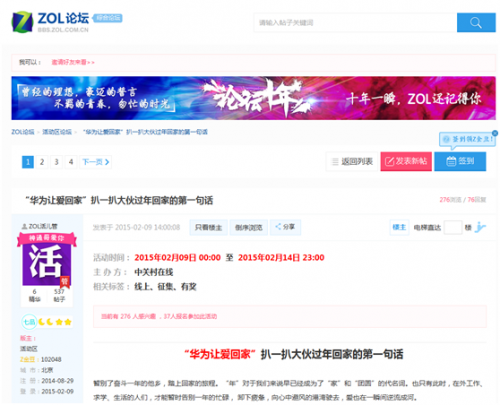Click the 276人感兴趣 notice bar

(x=290, y=316)
